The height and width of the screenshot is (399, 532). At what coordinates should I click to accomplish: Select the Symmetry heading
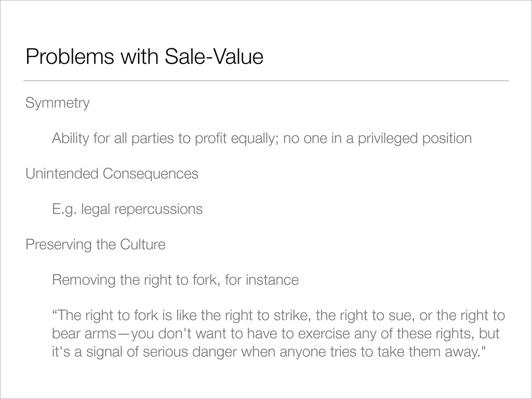(x=57, y=103)
